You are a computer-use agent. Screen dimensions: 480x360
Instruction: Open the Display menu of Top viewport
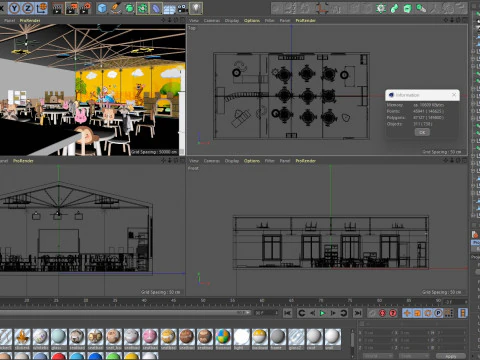[232, 21]
